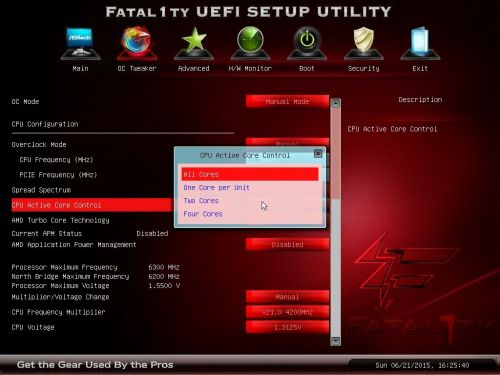Image resolution: width=500 pixels, height=375 pixels.
Task: Switch to the Security label
Action: pyautogui.click(x=363, y=68)
